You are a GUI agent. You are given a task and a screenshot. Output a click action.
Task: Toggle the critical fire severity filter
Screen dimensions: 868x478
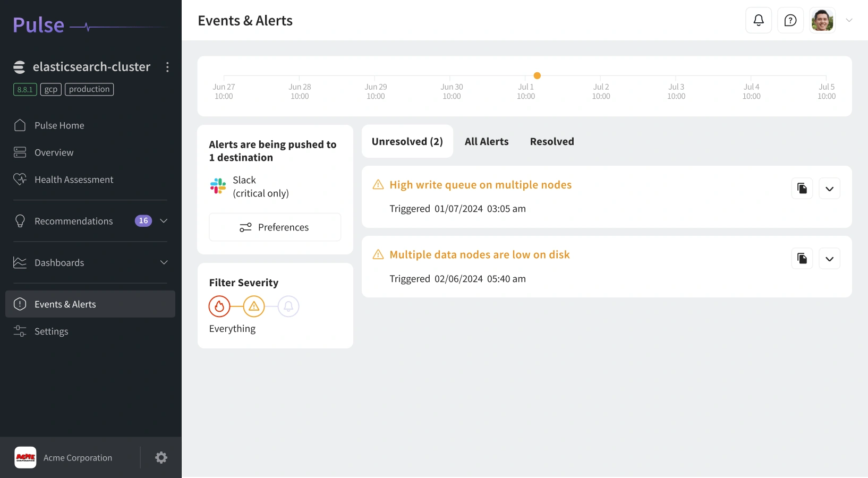click(219, 306)
